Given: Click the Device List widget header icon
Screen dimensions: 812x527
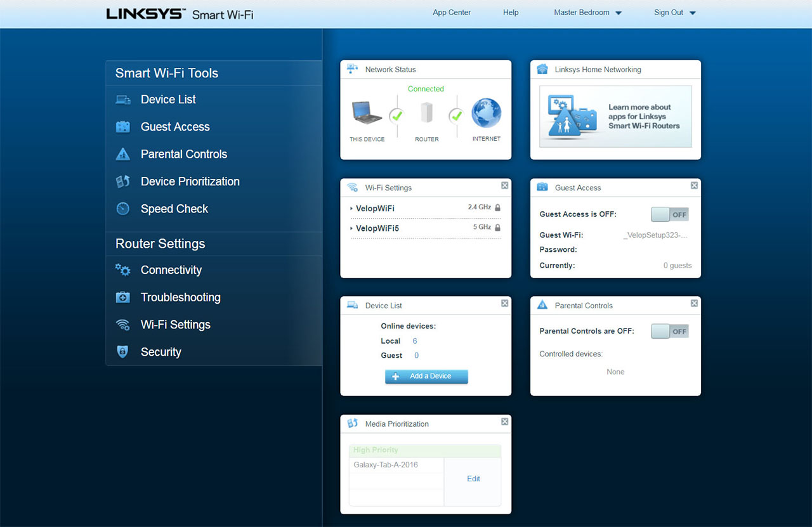Looking at the screenshot, I should point(353,305).
